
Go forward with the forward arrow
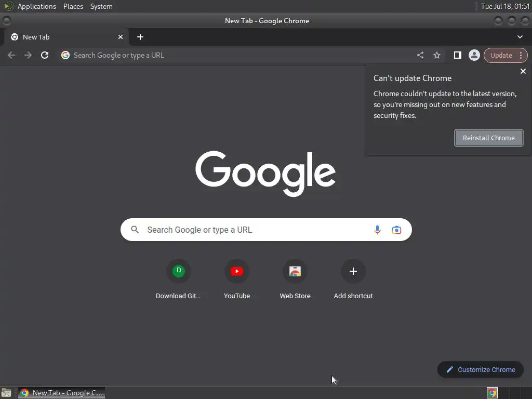[28, 55]
